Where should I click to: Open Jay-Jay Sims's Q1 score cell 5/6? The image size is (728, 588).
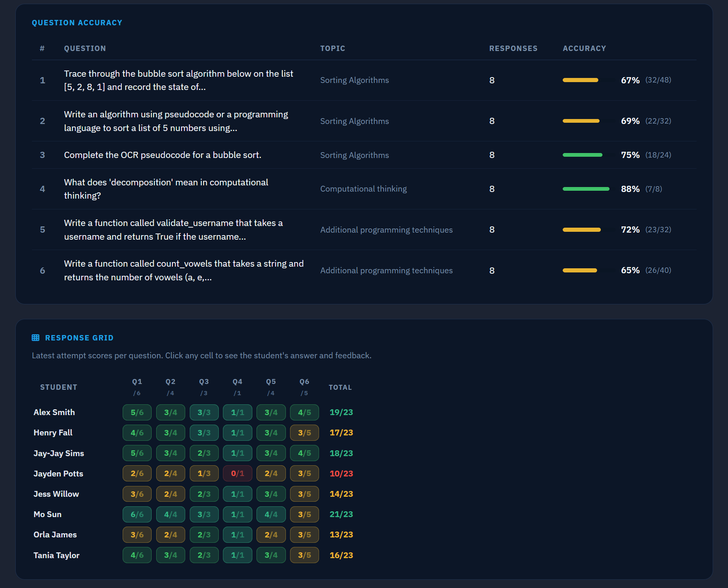coord(137,453)
